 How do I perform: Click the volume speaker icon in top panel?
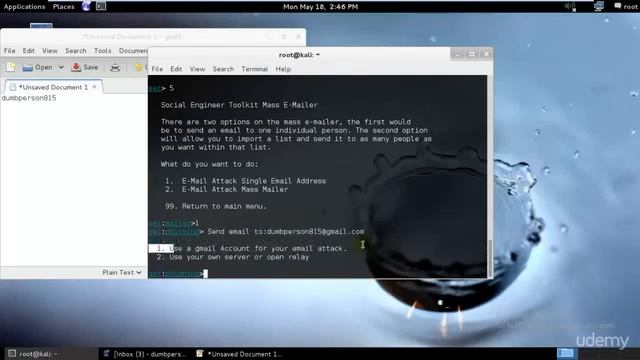click(x=570, y=6)
